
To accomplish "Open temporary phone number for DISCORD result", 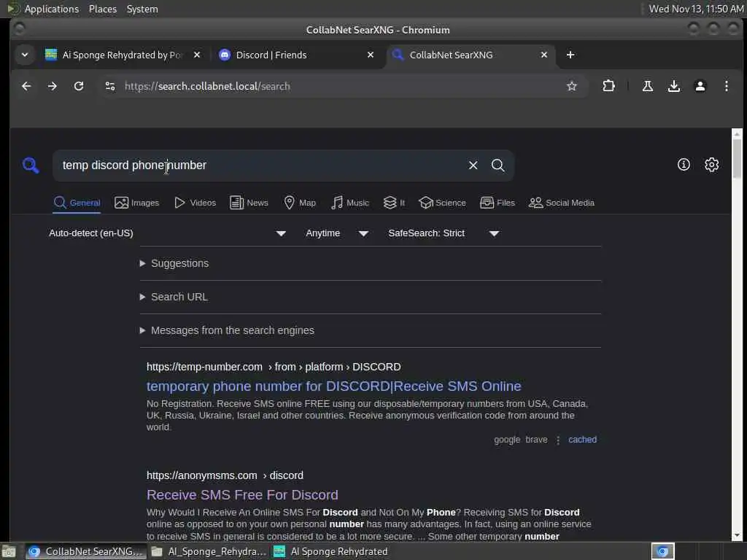I will tap(334, 386).
